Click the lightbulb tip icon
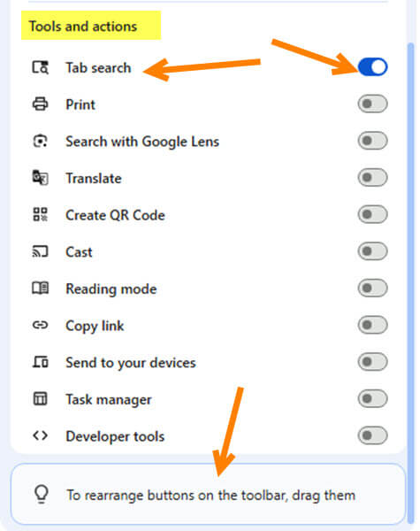This screenshot has width=420, height=531. click(42, 495)
